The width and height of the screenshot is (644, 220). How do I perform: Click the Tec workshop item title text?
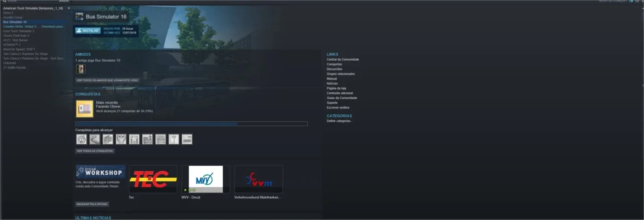[132, 197]
